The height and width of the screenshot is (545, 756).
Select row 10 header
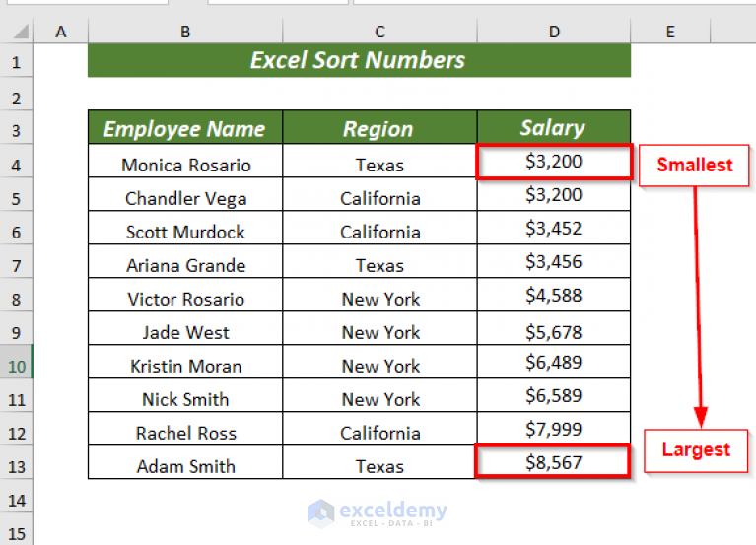tap(16, 366)
